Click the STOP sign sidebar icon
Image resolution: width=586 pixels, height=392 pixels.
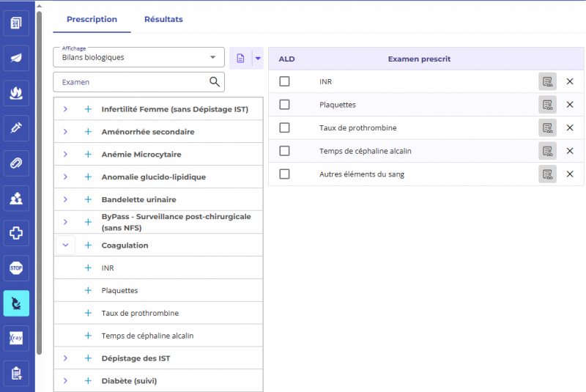pos(16,268)
